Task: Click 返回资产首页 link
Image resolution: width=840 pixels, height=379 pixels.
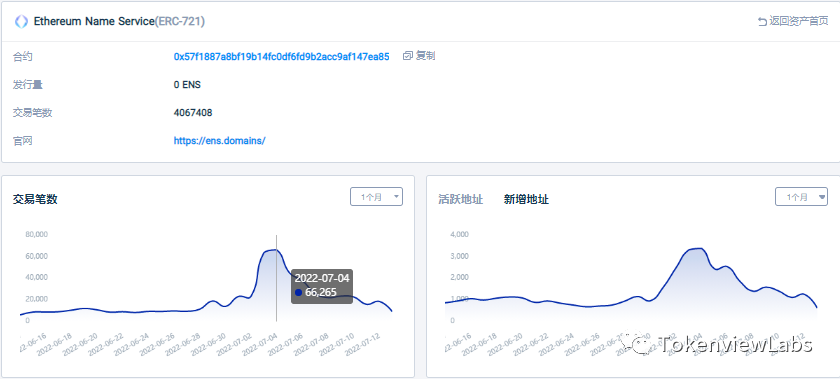Action: click(799, 22)
